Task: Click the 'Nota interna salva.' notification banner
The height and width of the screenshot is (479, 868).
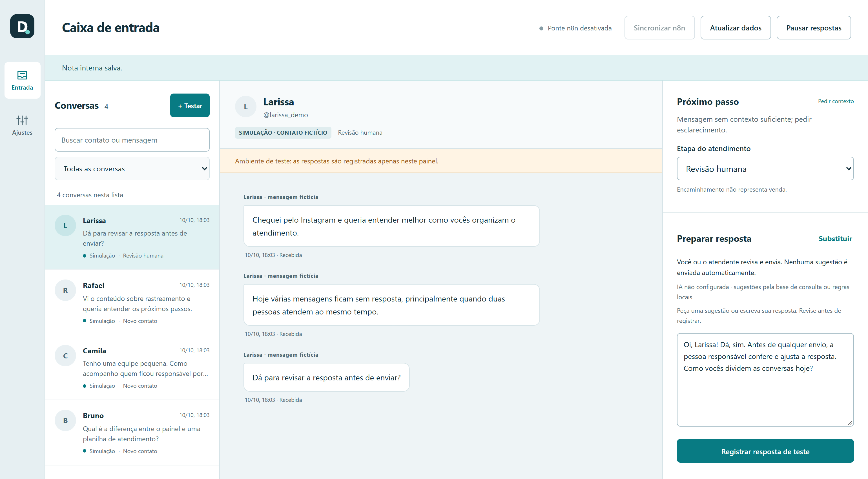Action: tap(456, 68)
